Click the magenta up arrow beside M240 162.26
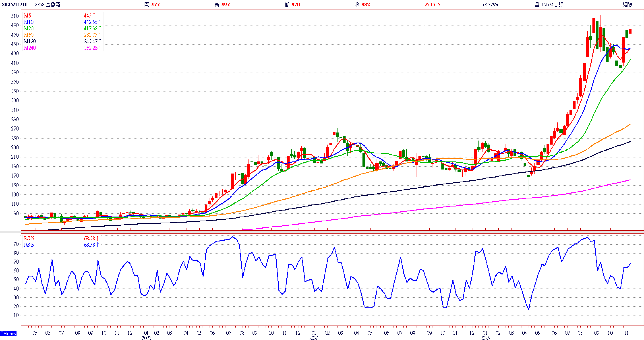 point(100,48)
